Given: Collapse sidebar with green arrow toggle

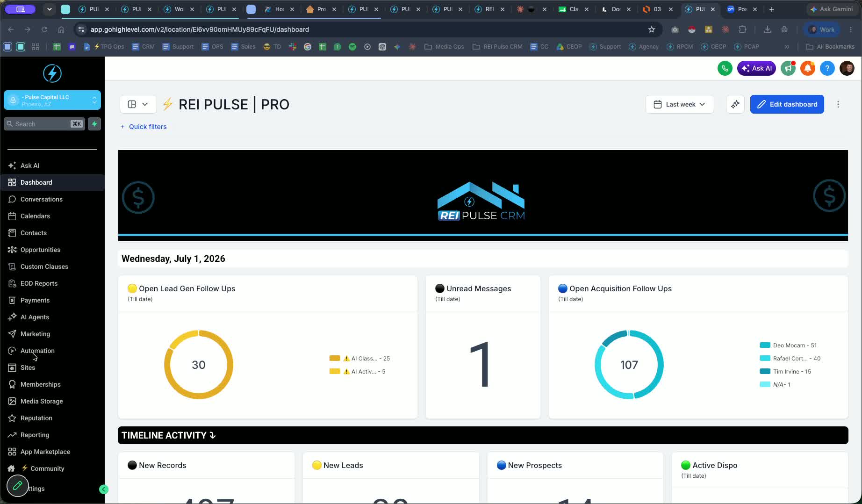Looking at the screenshot, I should coord(104,489).
